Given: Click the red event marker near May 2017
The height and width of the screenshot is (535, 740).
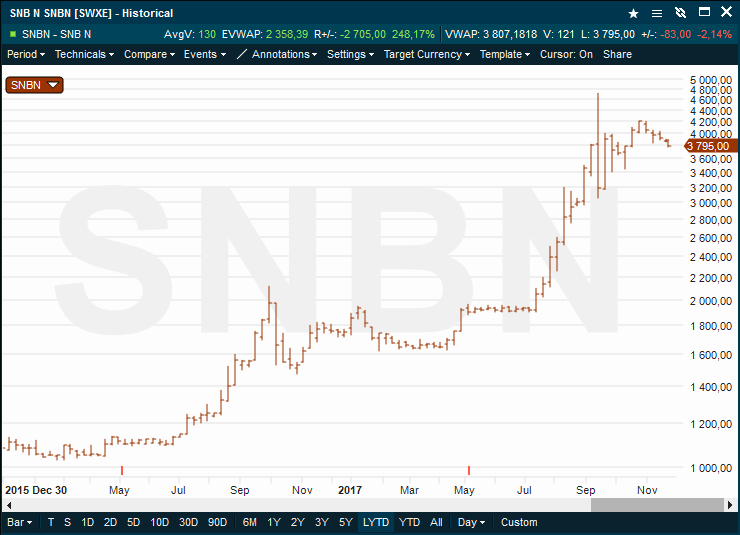Looking at the screenshot, I should 469,470.
